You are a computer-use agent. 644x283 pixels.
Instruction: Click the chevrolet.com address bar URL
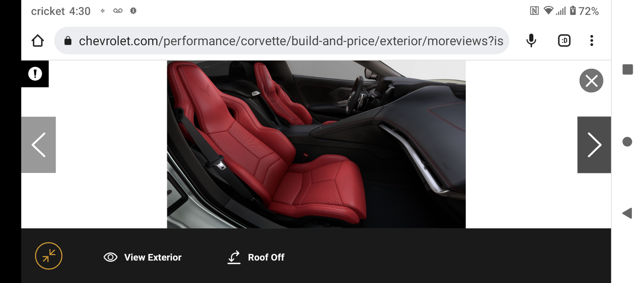[291, 41]
